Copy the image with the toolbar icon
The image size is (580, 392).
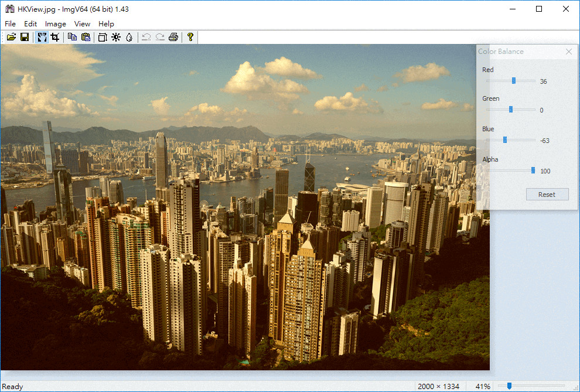[x=73, y=37]
